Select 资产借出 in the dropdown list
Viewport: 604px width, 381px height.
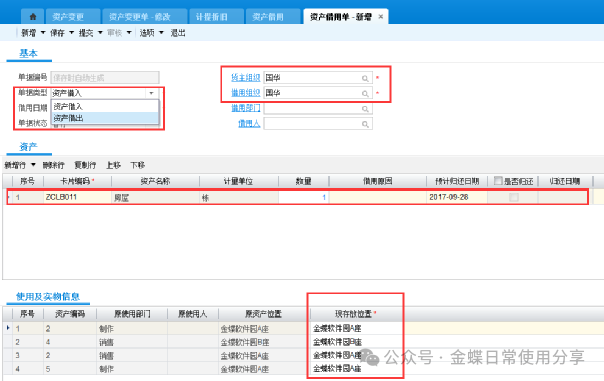[x=105, y=118]
